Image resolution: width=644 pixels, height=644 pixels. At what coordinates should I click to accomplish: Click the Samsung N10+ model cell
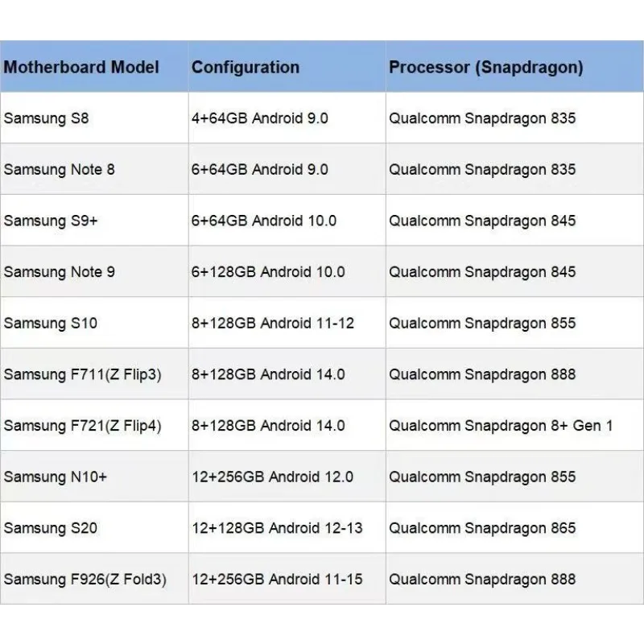pos(56,477)
